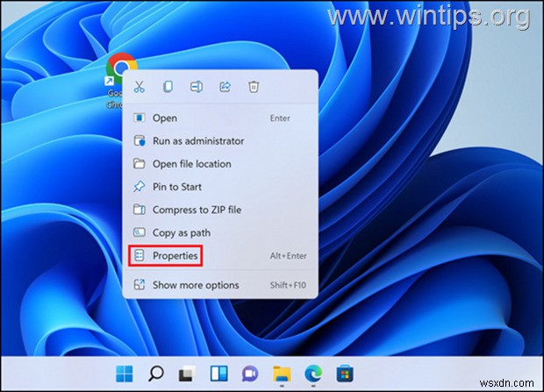Open Microsoft Store from taskbar
The height and width of the screenshot is (392, 544).
(x=345, y=374)
